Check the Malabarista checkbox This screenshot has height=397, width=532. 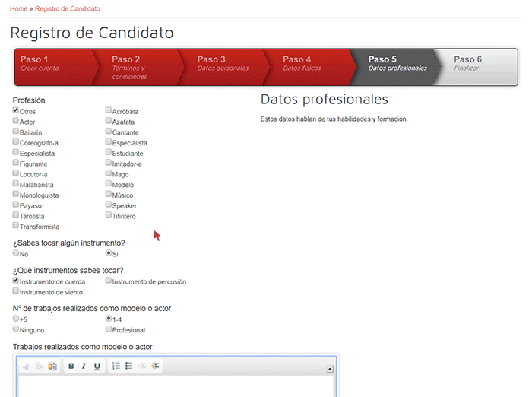[16, 184]
